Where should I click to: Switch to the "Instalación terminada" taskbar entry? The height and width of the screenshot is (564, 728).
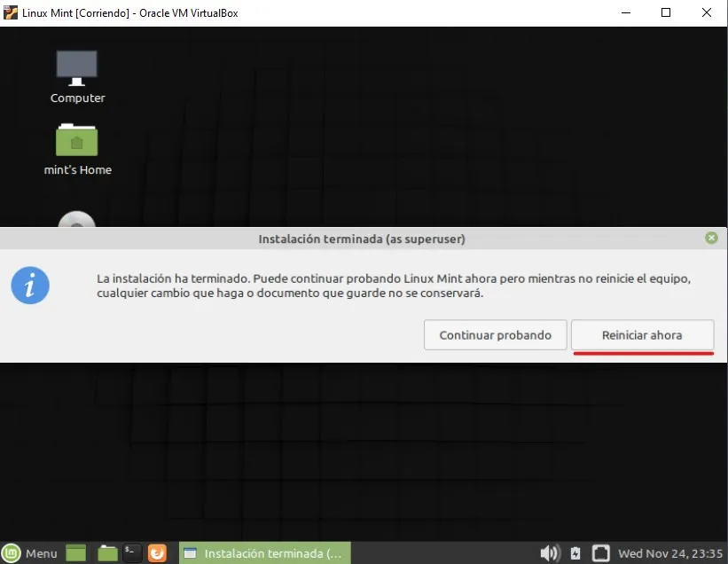click(264, 552)
